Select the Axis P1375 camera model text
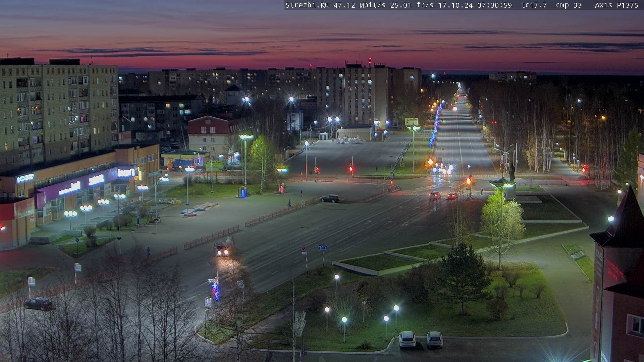The image size is (644, 362). coord(616,5)
